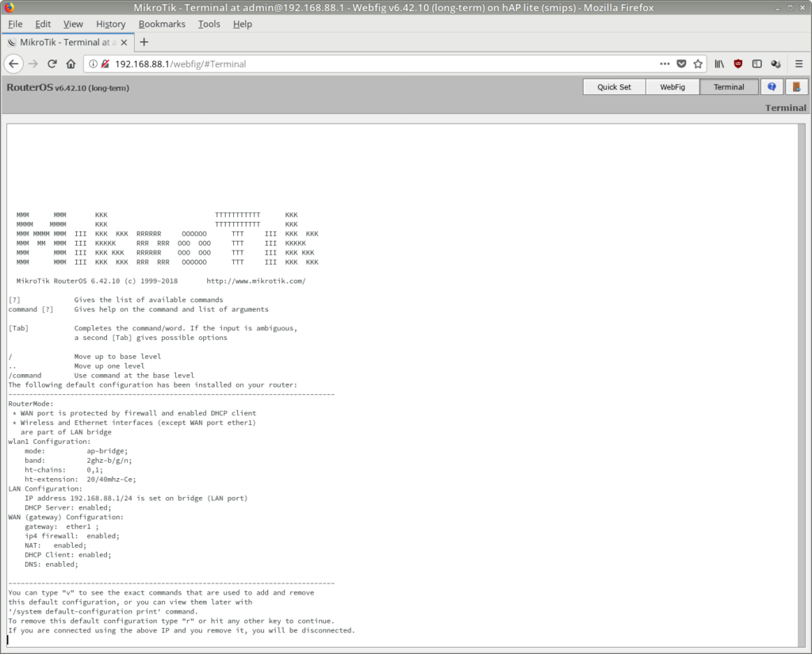Open RouterOS help via question mark icon

772,87
